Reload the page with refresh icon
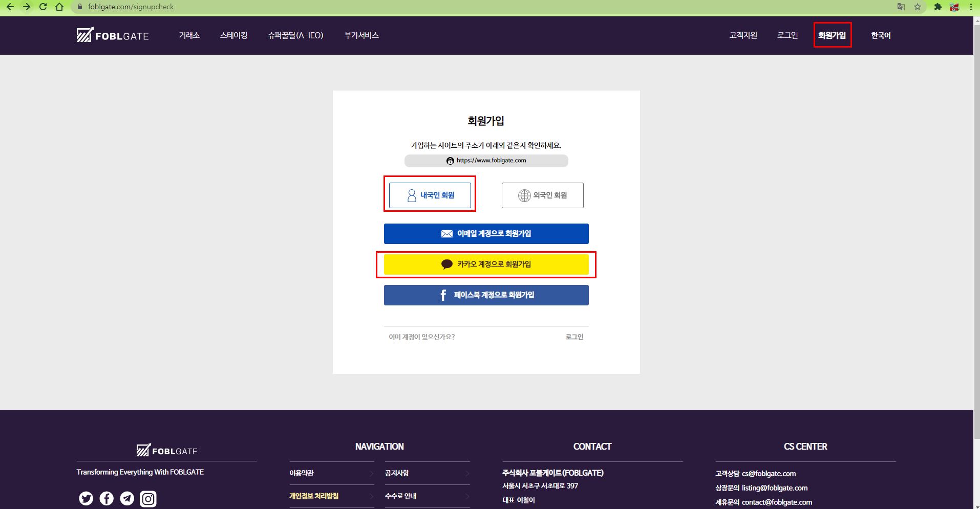This screenshot has width=980, height=509. click(43, 7)
